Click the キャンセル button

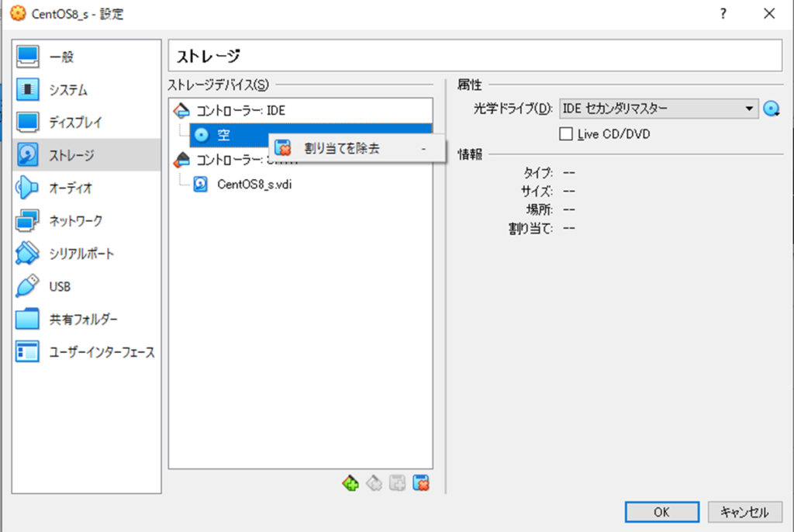[744, 512]
